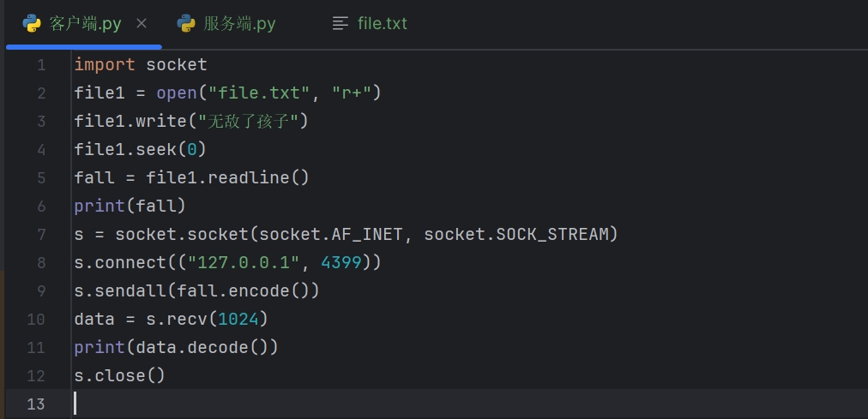This screenshot has height=419, width=868.
Task: Select the 客户端.py tab label
Action: point(86,23)
